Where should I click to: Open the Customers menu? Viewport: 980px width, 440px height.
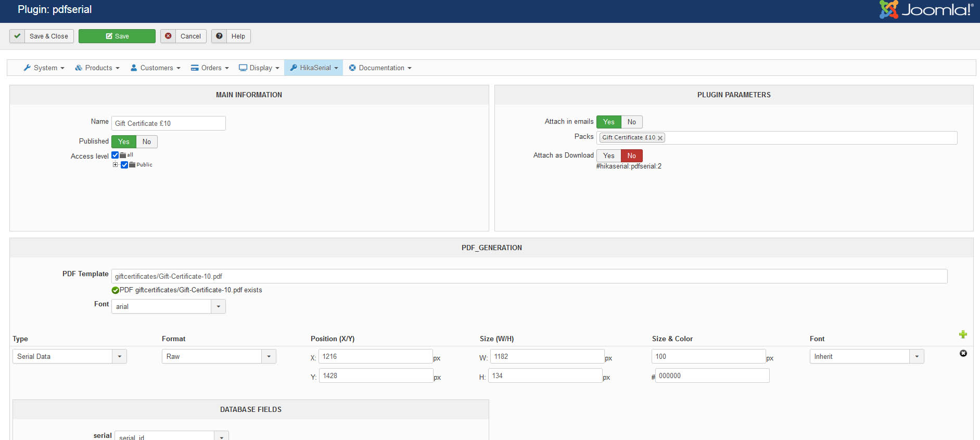coord(155,68)
